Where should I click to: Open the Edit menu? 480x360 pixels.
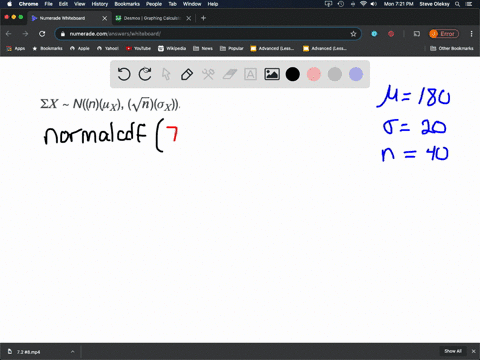point(63,4)
